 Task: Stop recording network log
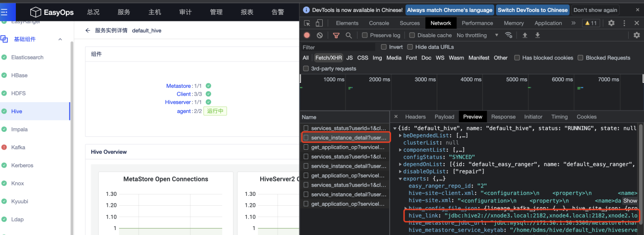point(307,35)
